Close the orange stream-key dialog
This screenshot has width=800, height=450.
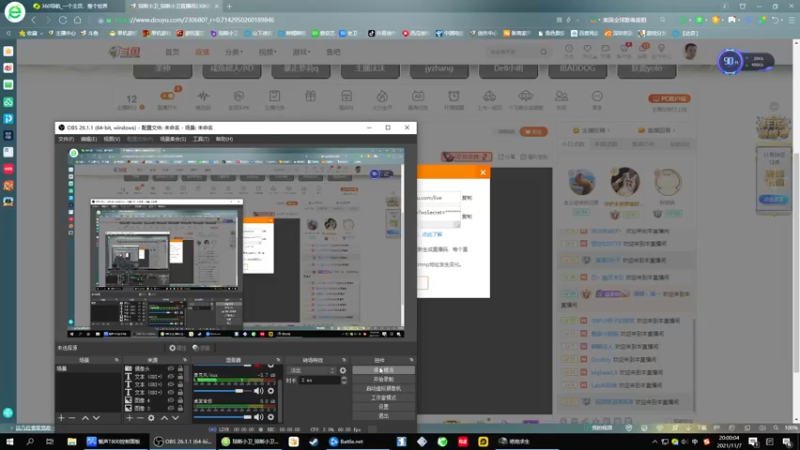tap(483, 172)
